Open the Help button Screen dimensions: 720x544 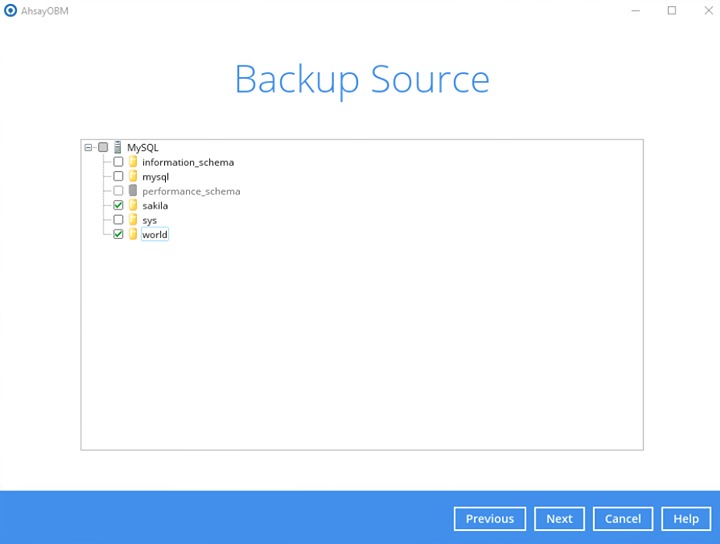tap(686, 519)
